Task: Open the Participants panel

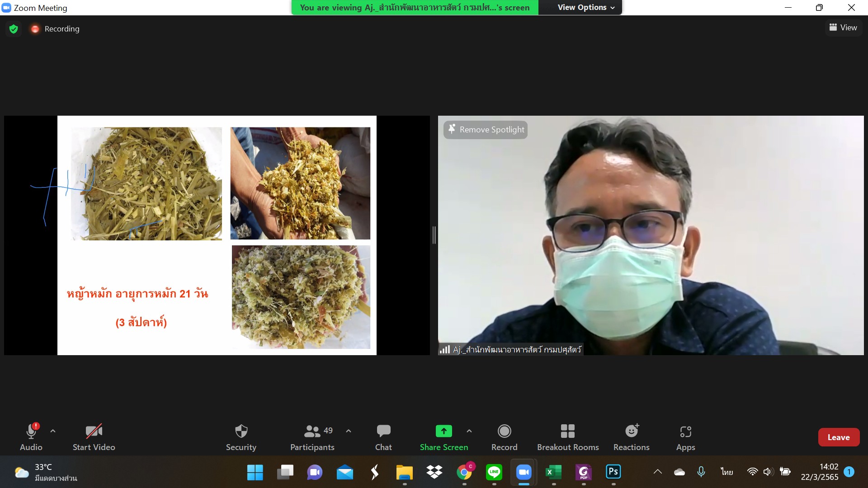Action: click(x=312, y=437)
